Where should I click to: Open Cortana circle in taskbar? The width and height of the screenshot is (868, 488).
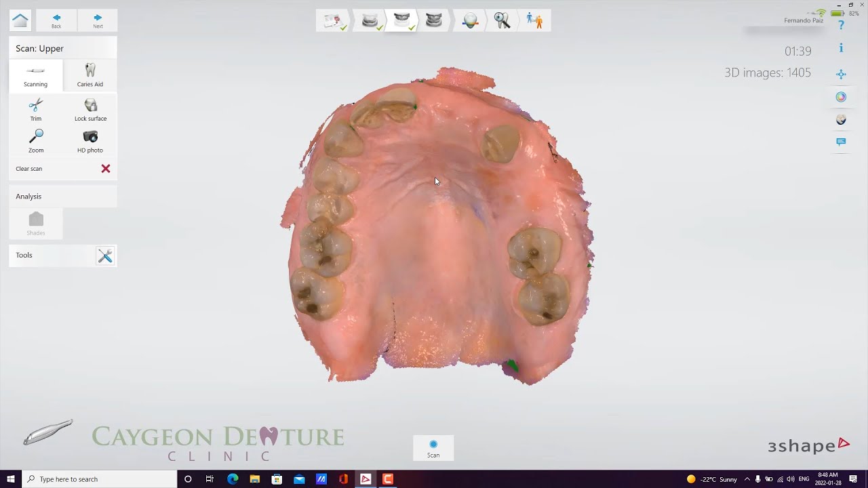188,479
